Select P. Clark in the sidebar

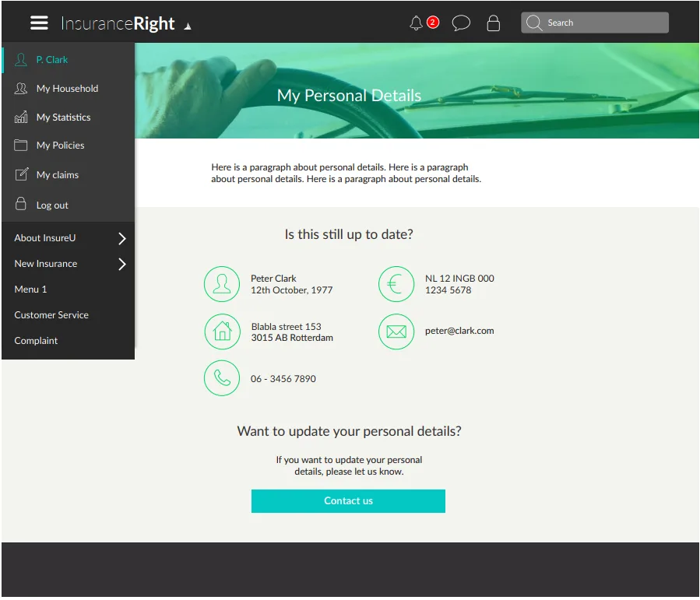69,59
